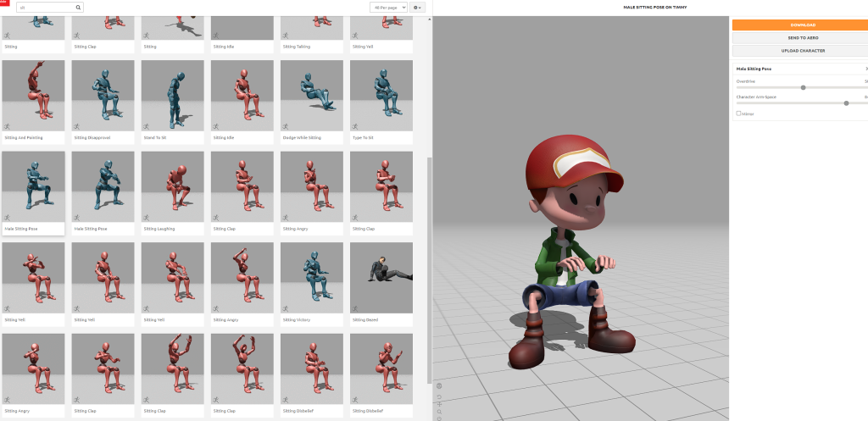
Task: Select the rotate camera icon in the viewport
Action: [x=439, y=396]
